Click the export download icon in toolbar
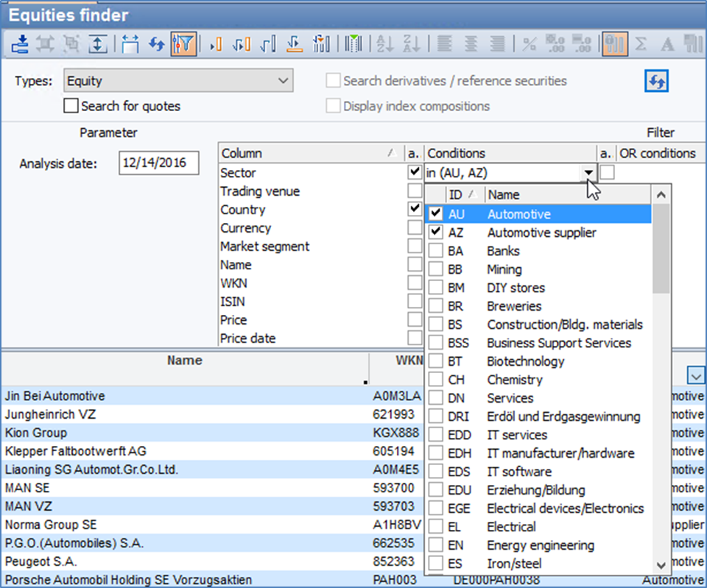 [x=20, y=44]
